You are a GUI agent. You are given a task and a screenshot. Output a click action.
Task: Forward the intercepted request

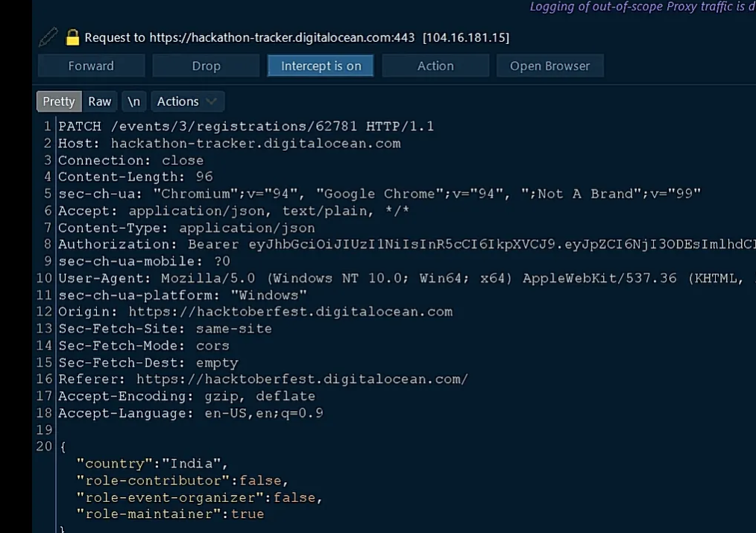click(x=91, y=66)
